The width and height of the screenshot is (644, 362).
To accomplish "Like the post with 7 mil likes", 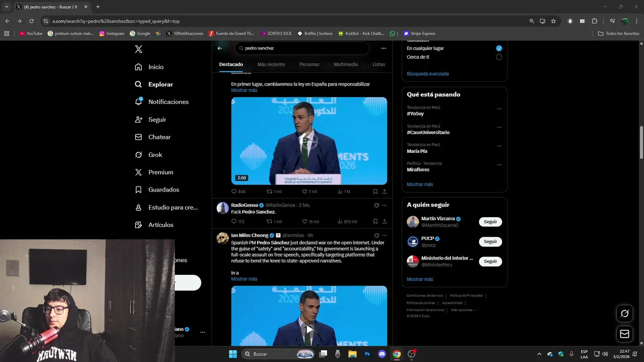I will [309, 192].
